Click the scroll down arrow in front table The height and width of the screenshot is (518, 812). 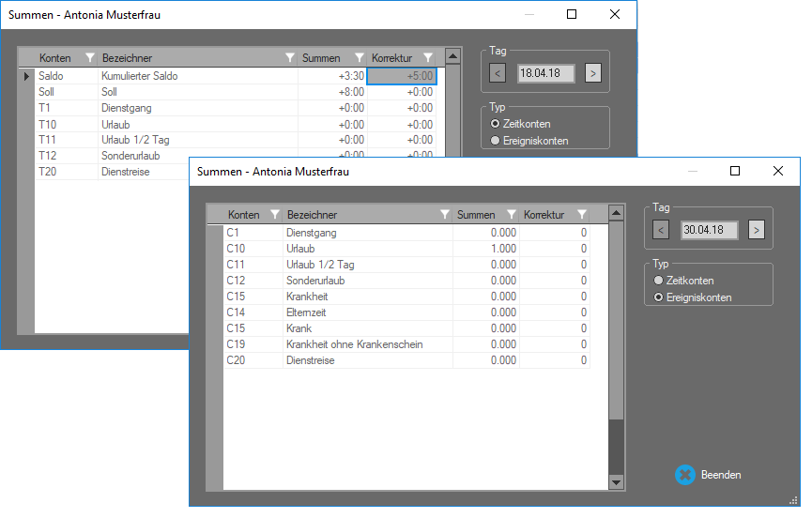(x=616, y=481)
